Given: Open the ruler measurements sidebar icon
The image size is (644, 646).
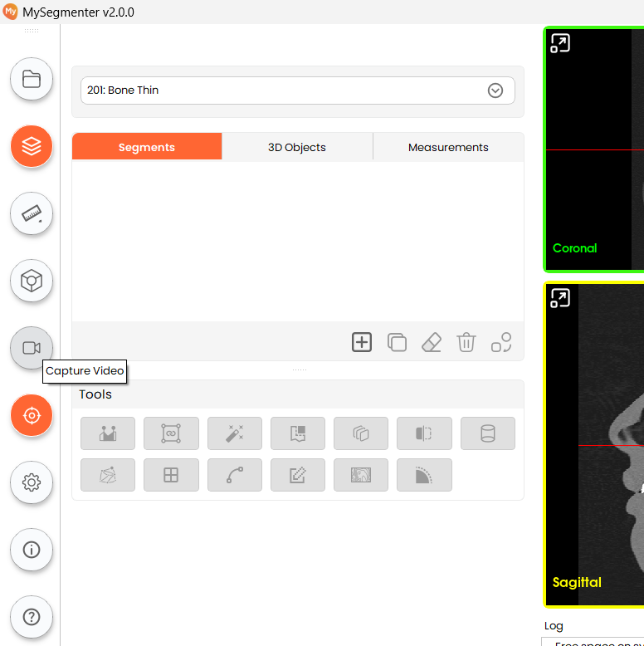Looking at the screenshot, I should click(32, 214).
